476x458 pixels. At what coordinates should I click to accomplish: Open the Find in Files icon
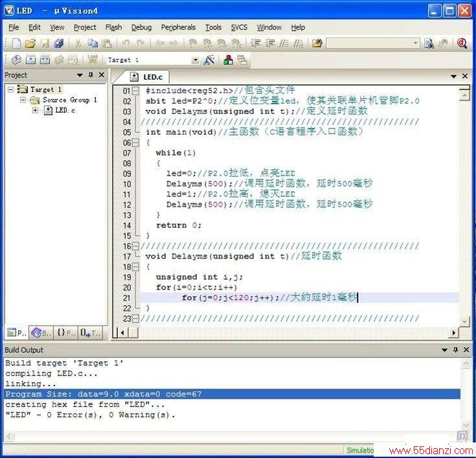(317, 44)
